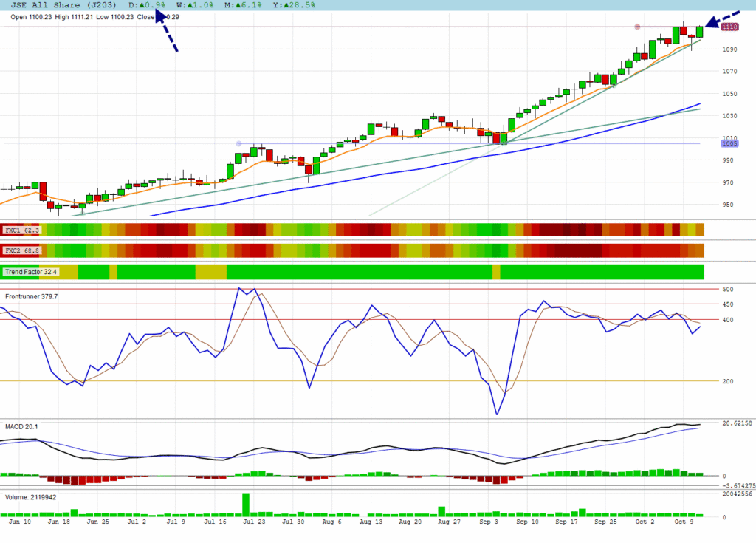Click the FXC1 62.3 indicator label
The width and height of the screenshot is (756, 543).
pos(21,230)
